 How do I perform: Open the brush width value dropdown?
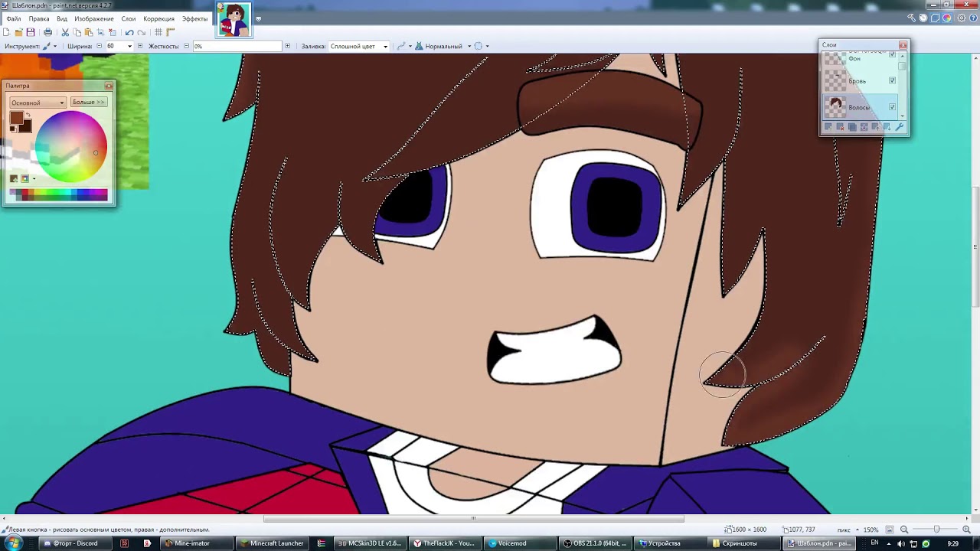pos(130,46)
